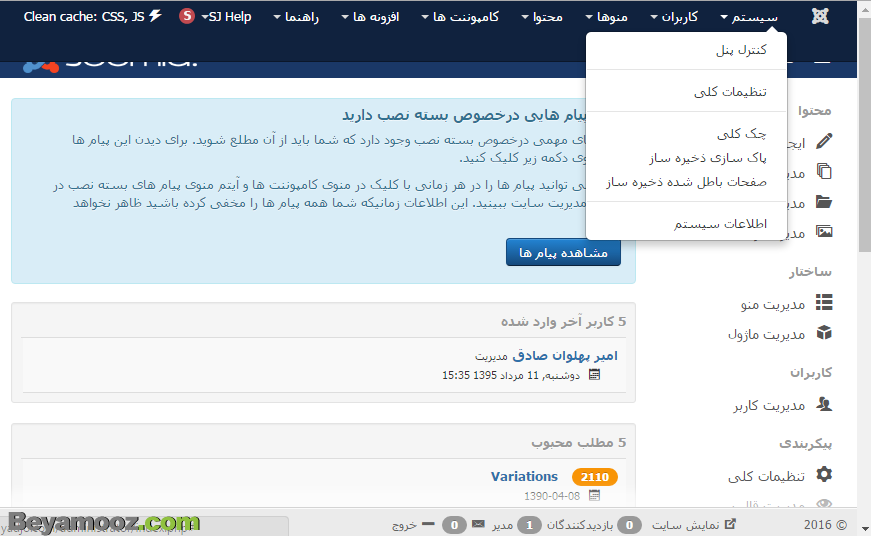Click the Clean cache lightning bolt icon
Image resolution: width=871 pixels, height=536 pixels.
156,16
